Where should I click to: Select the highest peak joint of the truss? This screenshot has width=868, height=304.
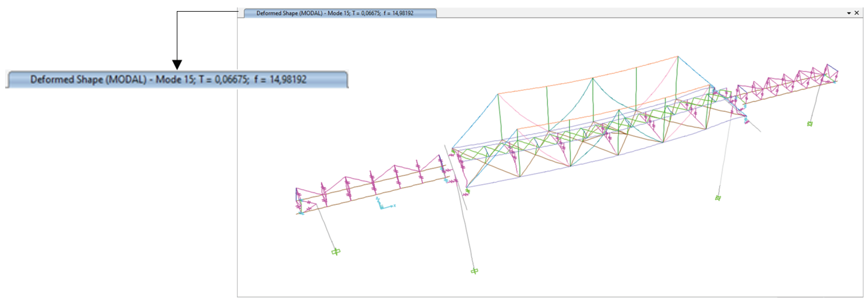(678, 56)
